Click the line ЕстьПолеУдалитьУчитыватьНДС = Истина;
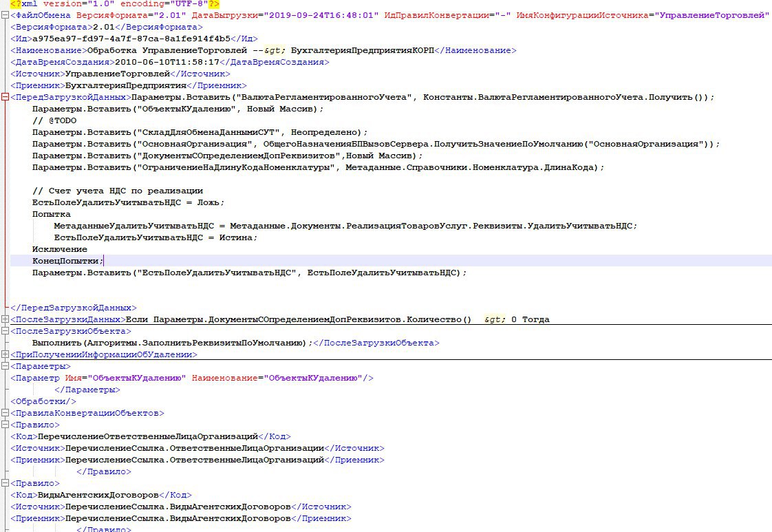 (x=156, y=237)
